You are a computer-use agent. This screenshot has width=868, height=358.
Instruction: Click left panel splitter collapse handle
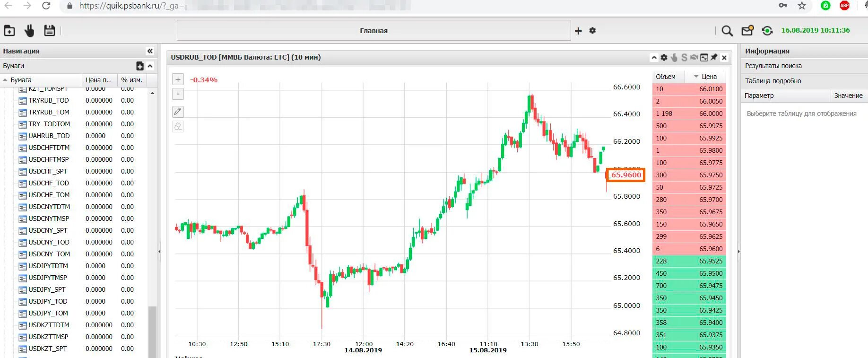159,252
